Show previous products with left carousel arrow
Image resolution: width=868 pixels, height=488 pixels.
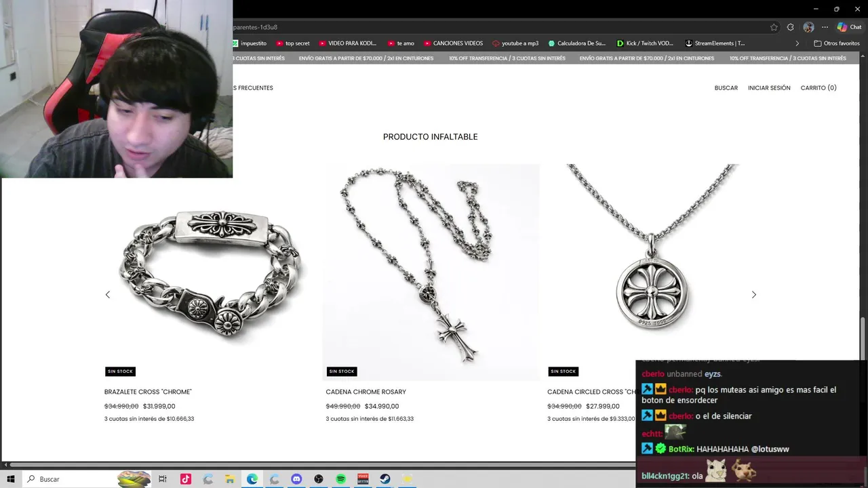[107, 294]
